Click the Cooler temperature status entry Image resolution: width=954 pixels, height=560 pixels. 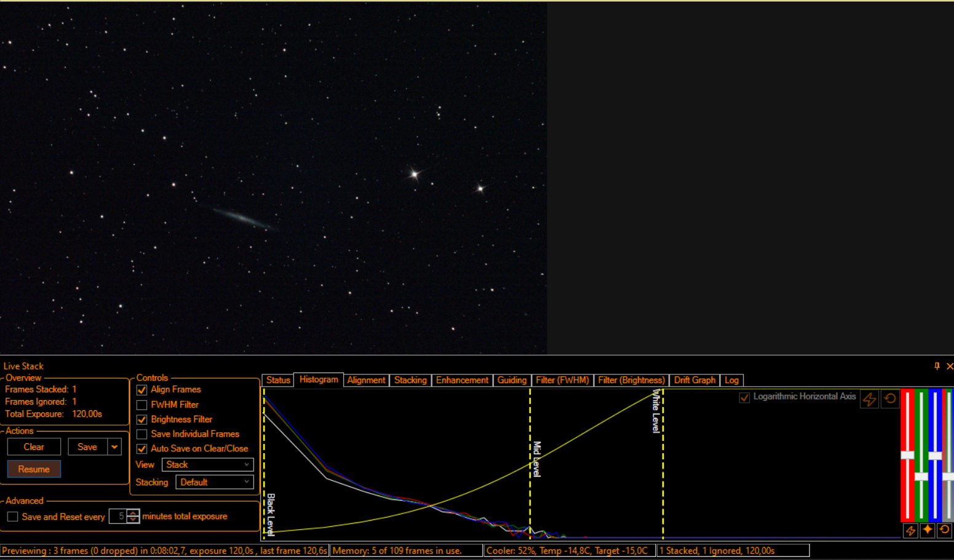tap(570, 551)
